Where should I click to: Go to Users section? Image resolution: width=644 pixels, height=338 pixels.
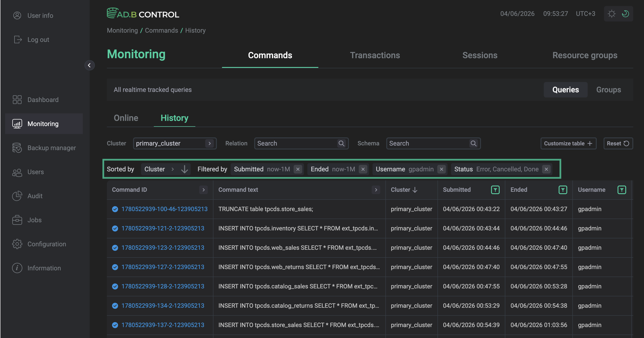(28, 172)
